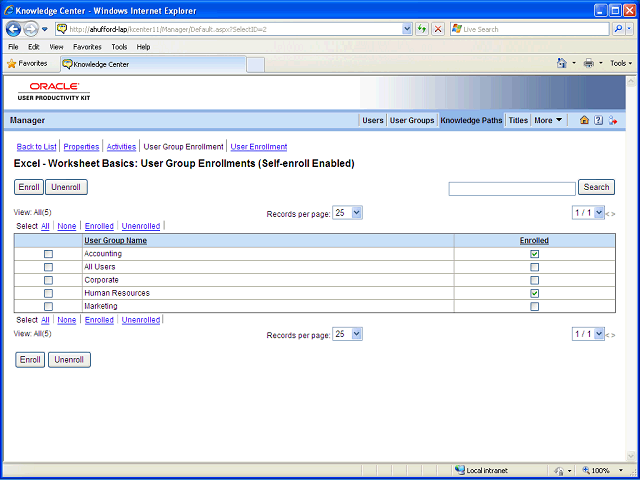Open top Records per page dropdown

pyautogui.click(x=347, y=213)
